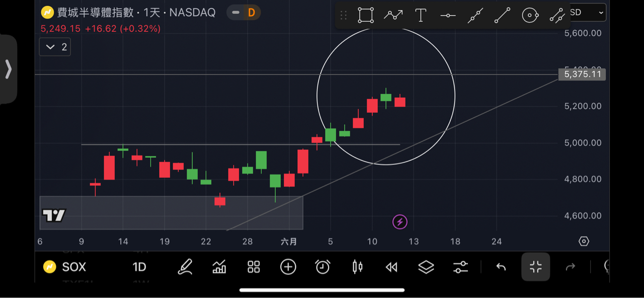The image size is (644, 298).
Task: Tap the 4,600.00 price scale label
Action: (x=583, y=216)
